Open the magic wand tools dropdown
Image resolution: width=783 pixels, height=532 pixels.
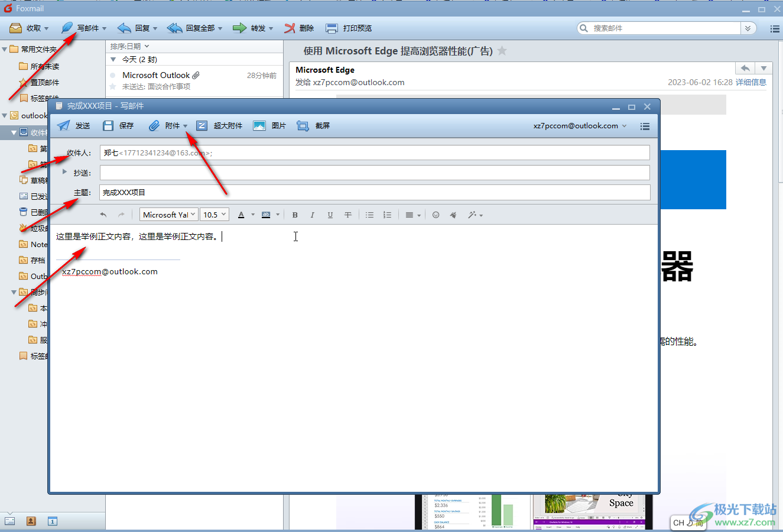475,215
